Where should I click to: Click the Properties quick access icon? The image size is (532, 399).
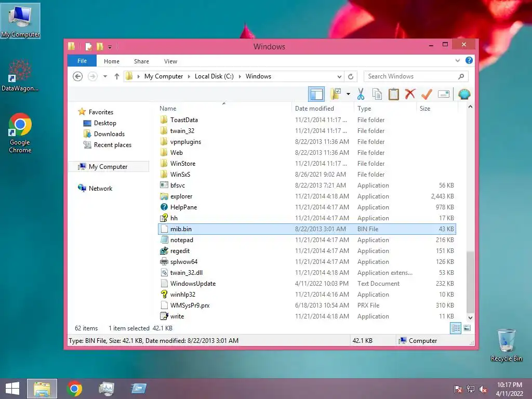pyautogui.click(x=88, y=46)
